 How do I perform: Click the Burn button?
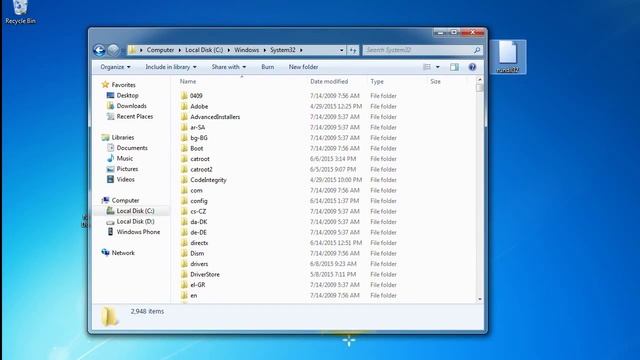pyautogui.click(x=268, y=67)
